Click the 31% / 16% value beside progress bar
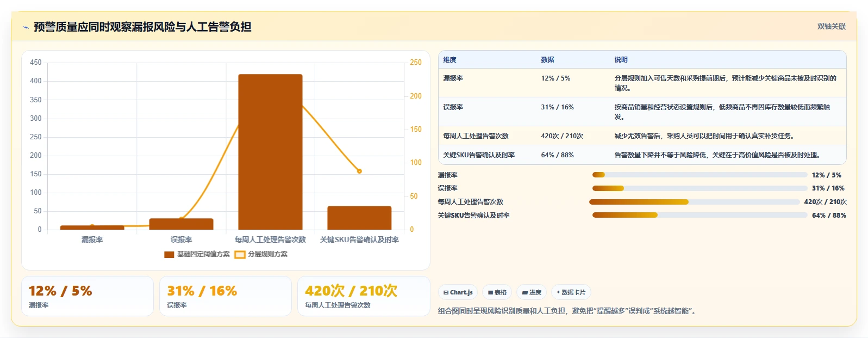Screen dimensions: 868x338 (828, 188)
